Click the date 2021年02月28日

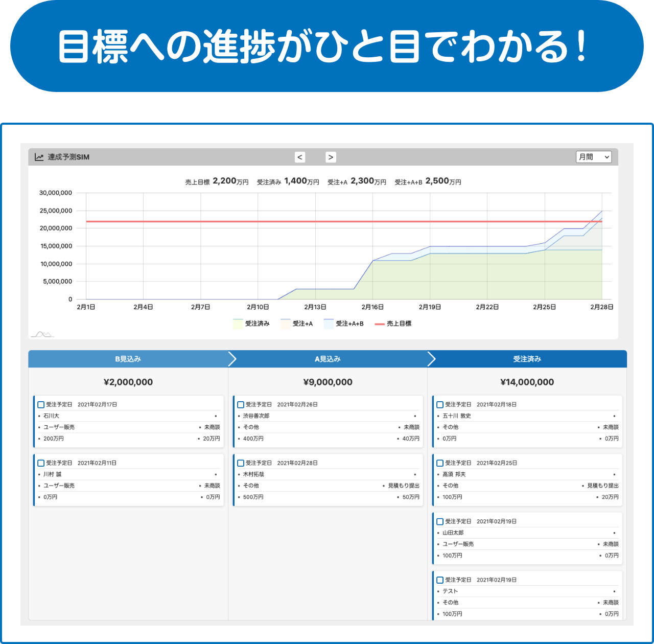pos(297,463)
